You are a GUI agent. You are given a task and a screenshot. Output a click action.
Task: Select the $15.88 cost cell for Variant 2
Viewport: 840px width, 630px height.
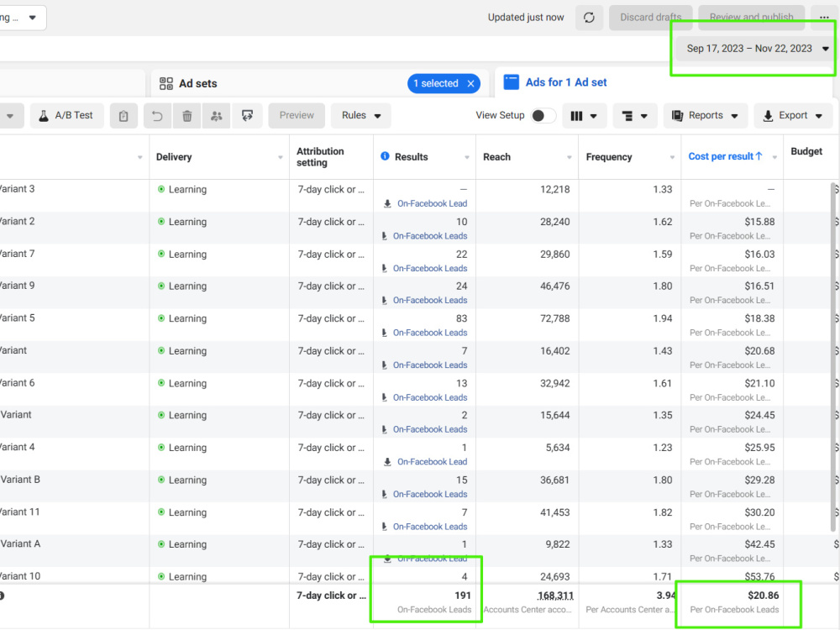pyautogui.click(x=759, y=222)
